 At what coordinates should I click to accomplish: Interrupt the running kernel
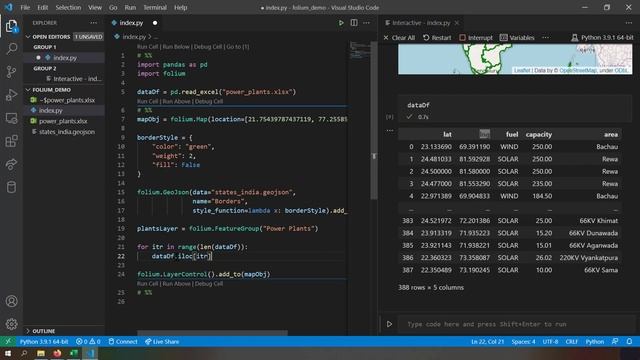[476, 38]
